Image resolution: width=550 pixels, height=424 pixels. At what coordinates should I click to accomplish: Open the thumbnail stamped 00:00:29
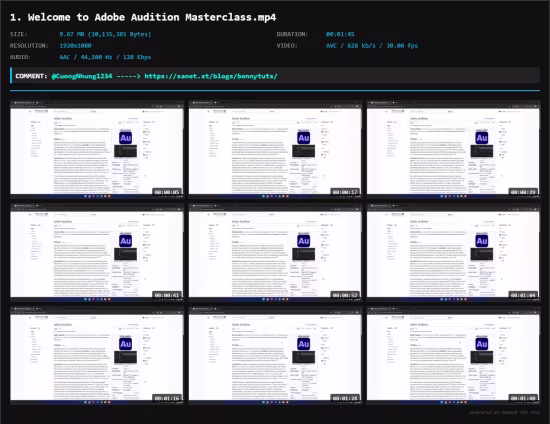pyautogui.click(x=453, y=149)
